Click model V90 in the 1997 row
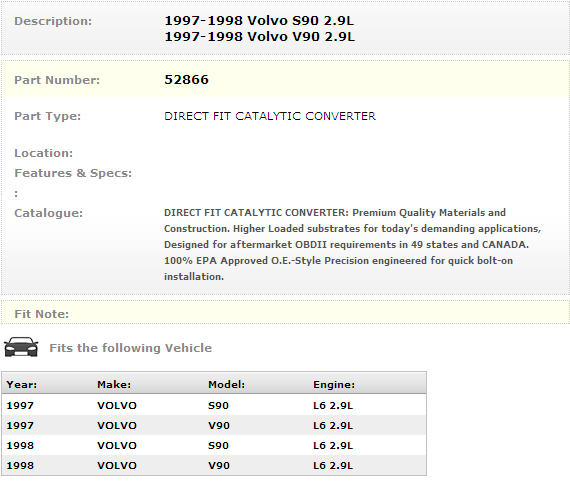The width and height of the screenshot is (570, 495). 219,426
